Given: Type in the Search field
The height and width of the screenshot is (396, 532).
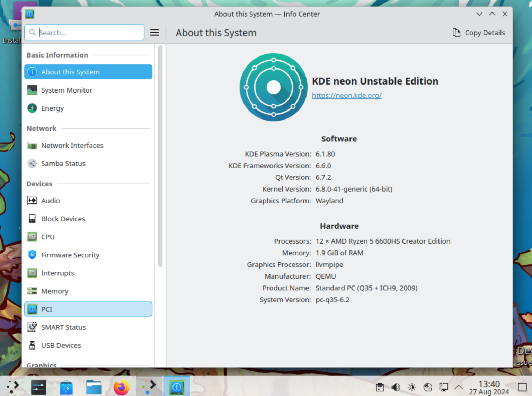Looking at the screenshot, I should coord(84,32).
